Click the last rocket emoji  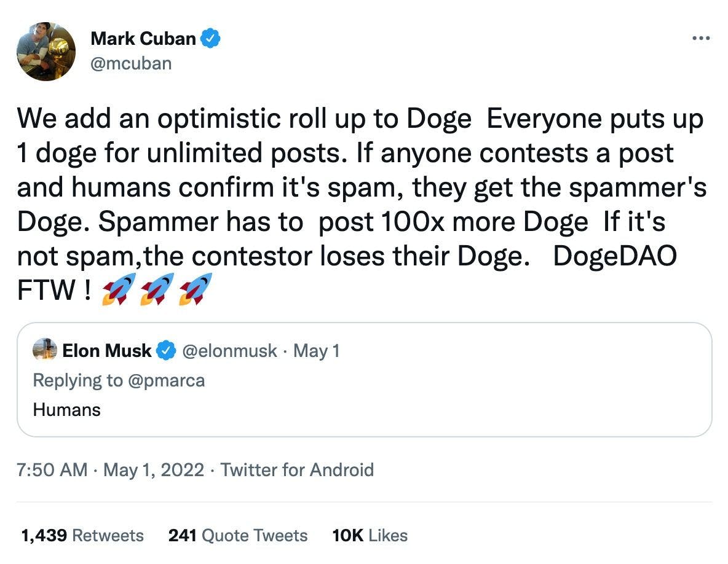(195, 289)
